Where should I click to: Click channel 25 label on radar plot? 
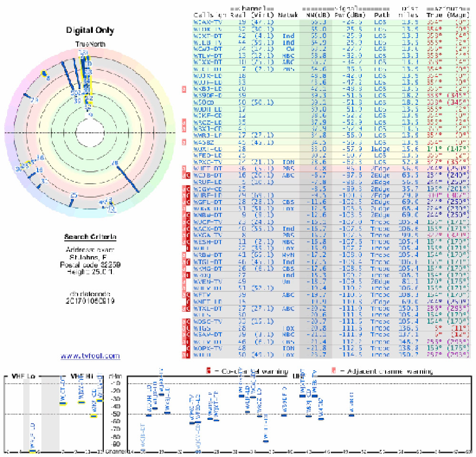(x=74, y=195)
